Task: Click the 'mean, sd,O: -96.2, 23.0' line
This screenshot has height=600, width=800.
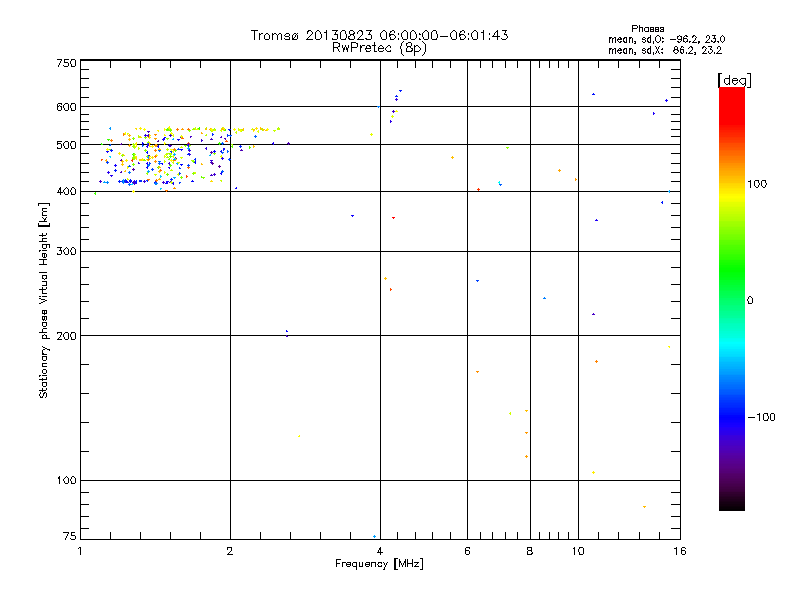Action: (666, 40)
